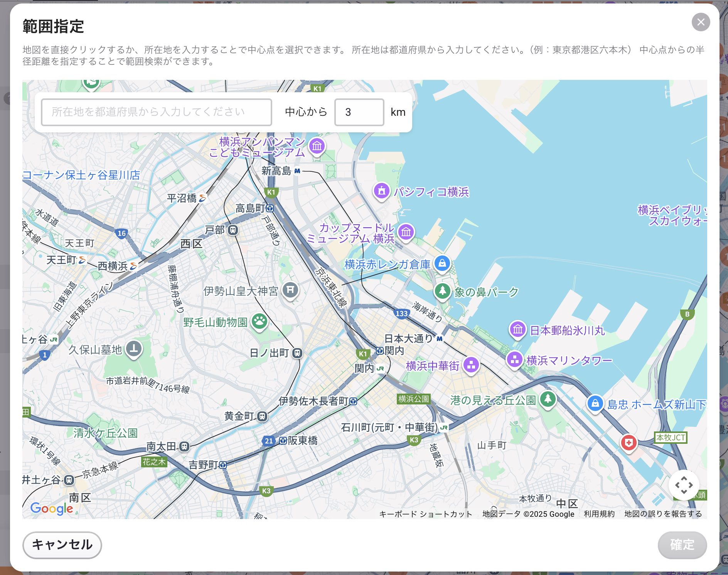Click the 花之木 green label
The width and height of the screenshot is (728, 575).
tap(154, 462)
